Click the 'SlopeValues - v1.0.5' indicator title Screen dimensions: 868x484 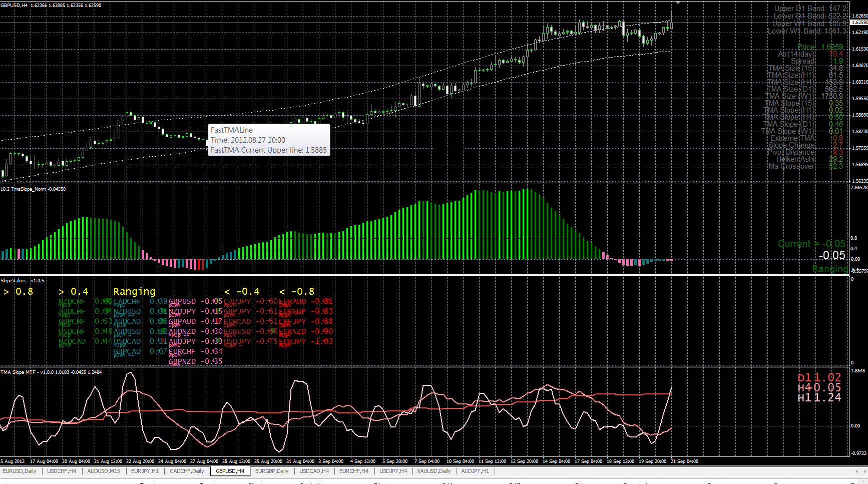23,281
